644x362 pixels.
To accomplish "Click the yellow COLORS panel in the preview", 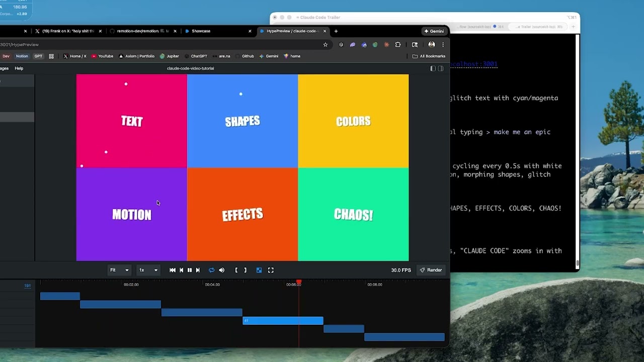I will click(x=353, y=121).
